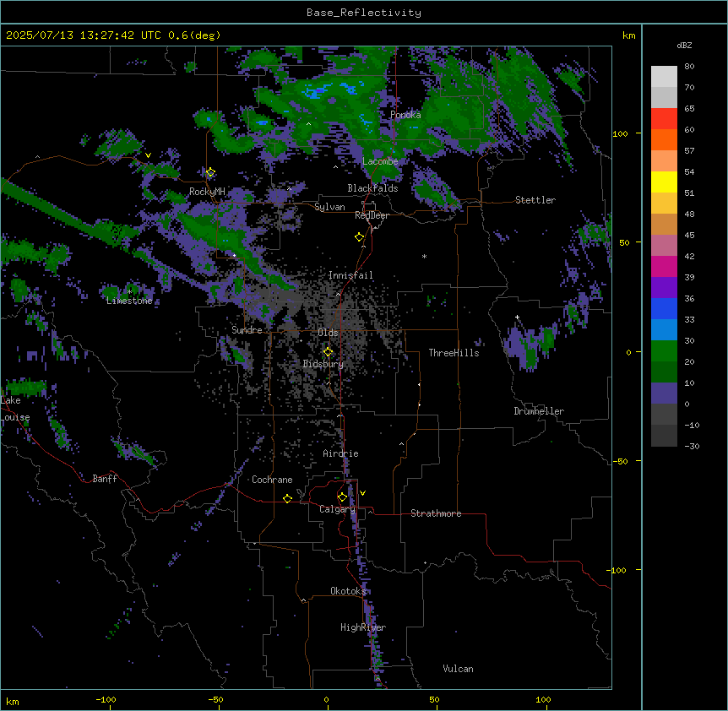Click the Blackfalds label
The height and width of the screenshot is (711, 728).
[372, 188]
